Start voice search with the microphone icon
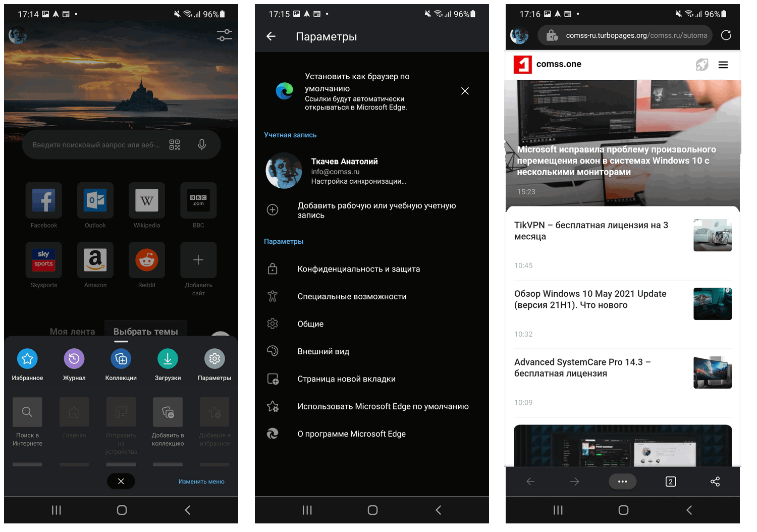The width and height of the screenshot is (757, 532). pyautogui.click(x=202, y=145)
